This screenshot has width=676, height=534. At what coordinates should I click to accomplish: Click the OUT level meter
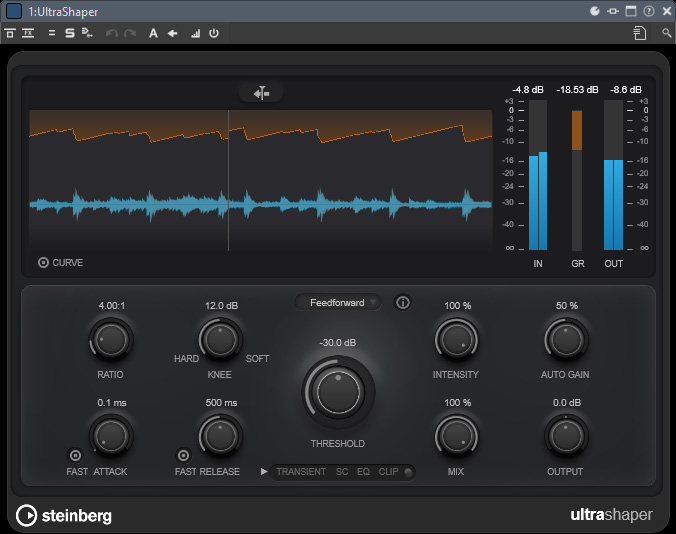[x=613, y=175]
